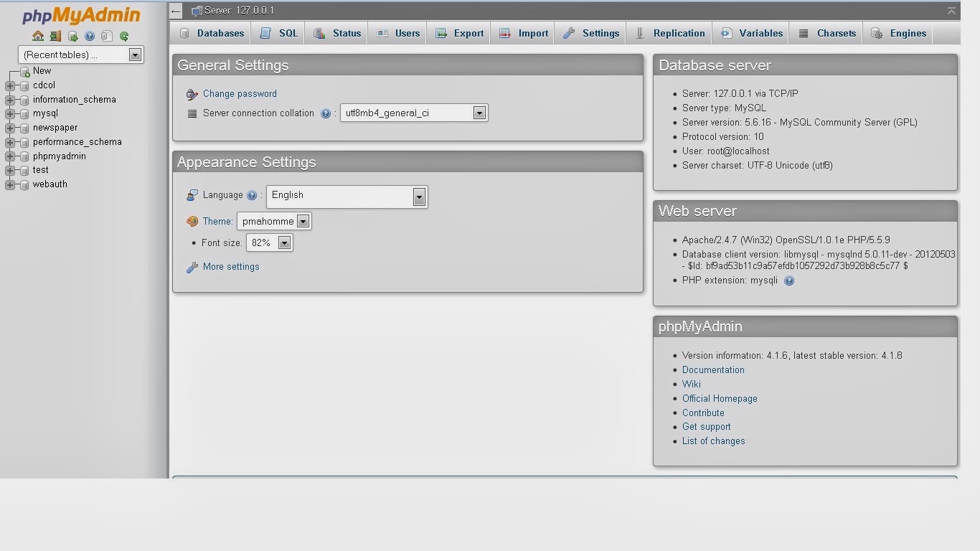Screen dimensions: 980x551
Task: Open the Language dropdown showing English
Action: pyautogui.click(x=347, y=197)
